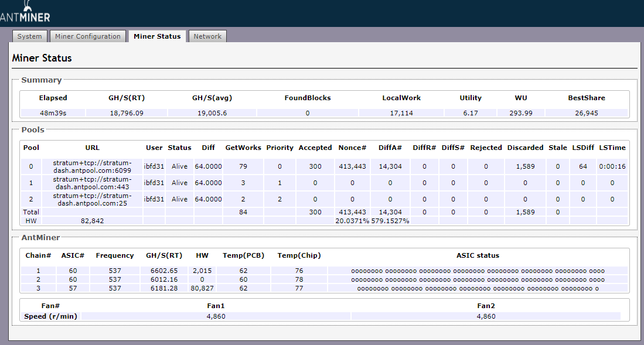The image size is (644, 345).
Task: Select the GH/S(RT) value 18,796.09
Action: click(127, 113)
